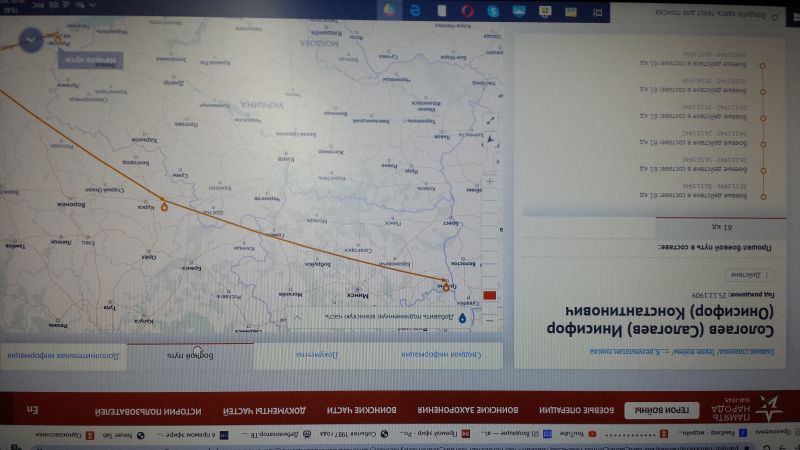This screenshot has height=450, width=800.
Task: Open the Действия dropdown button
Action: click(749, 275)
